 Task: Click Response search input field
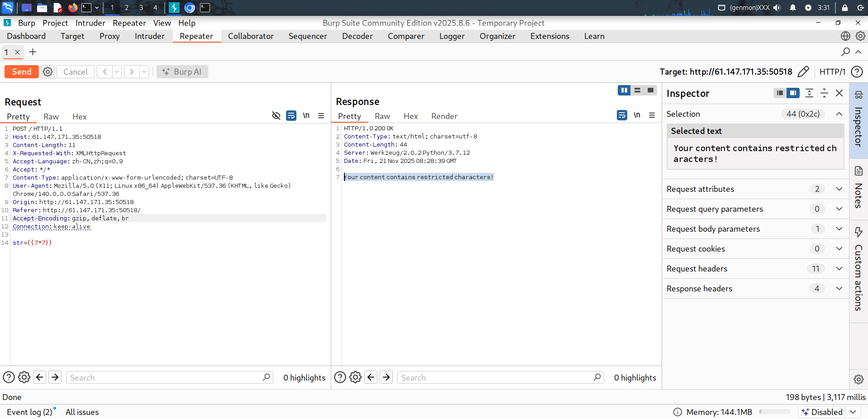(501, 377)
